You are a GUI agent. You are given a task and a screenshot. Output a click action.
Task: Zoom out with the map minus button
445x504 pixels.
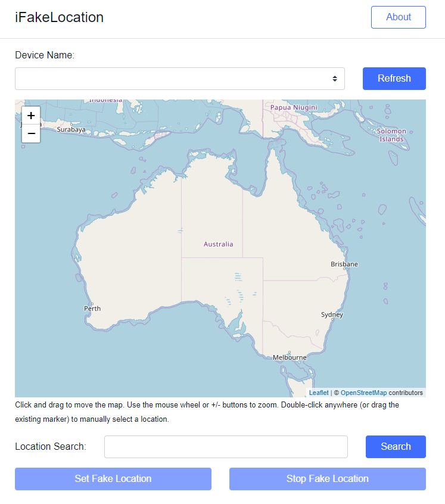point(31,133)
